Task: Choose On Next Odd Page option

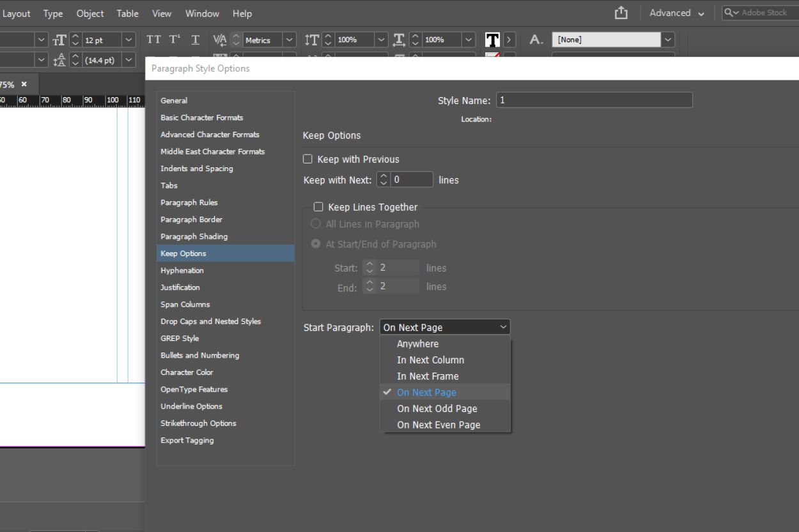Action: tap(437, 409)
